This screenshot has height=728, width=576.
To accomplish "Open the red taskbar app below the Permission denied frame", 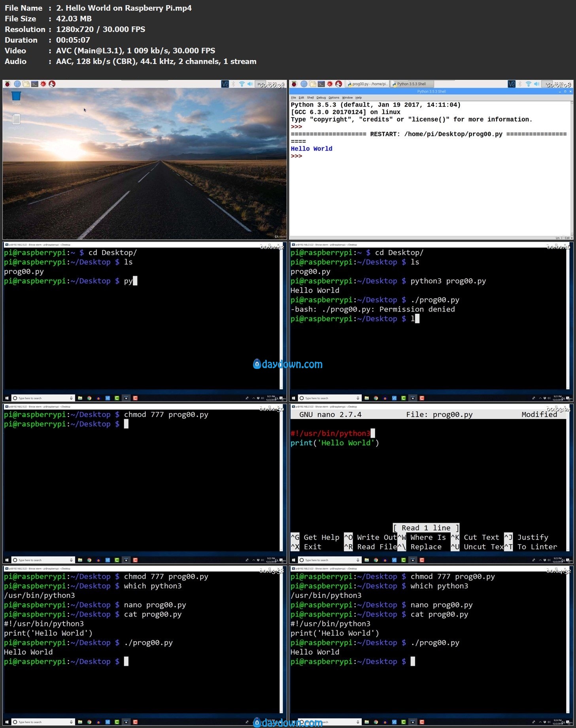I will click(x=422, y=398).
